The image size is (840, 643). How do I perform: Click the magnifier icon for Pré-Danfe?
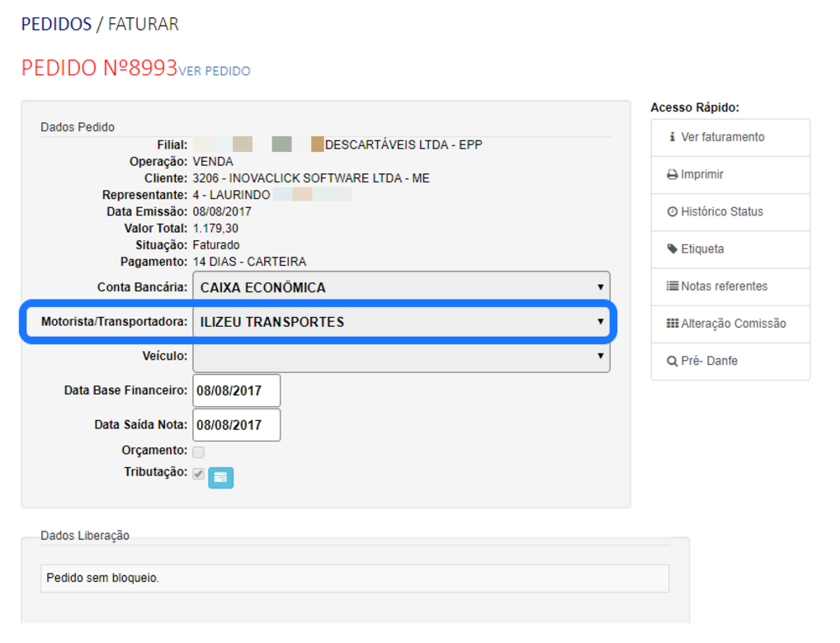(x=672, y=362)
